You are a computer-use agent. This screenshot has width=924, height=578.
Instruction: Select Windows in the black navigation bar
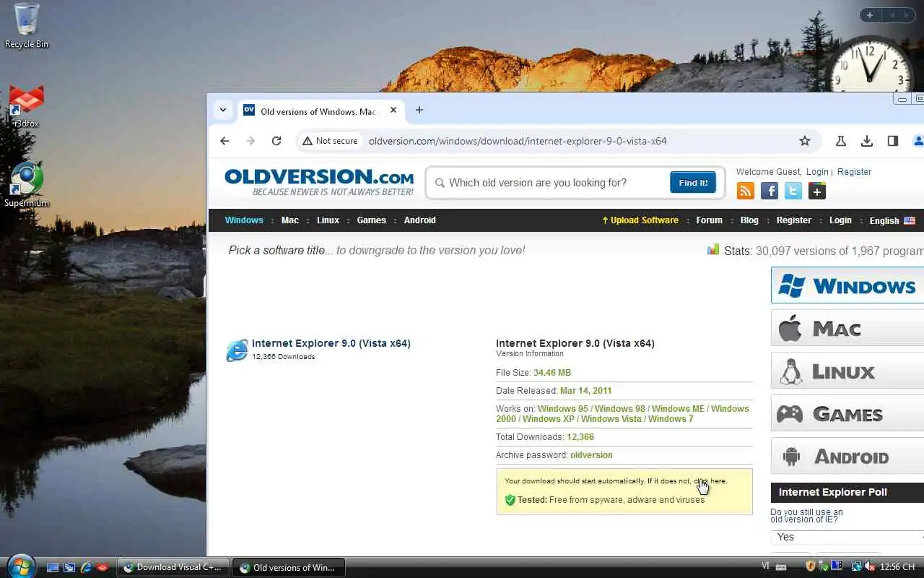pyautogui.click(x=244, y=220)
